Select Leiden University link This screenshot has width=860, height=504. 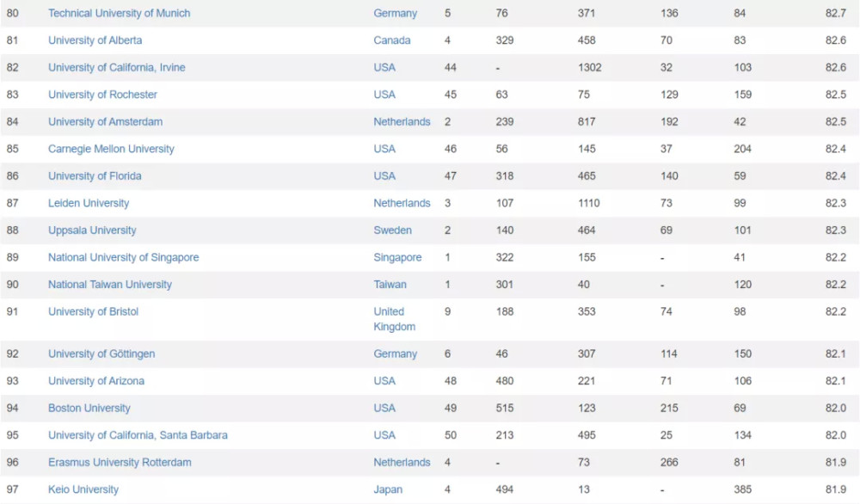(89, 203)
